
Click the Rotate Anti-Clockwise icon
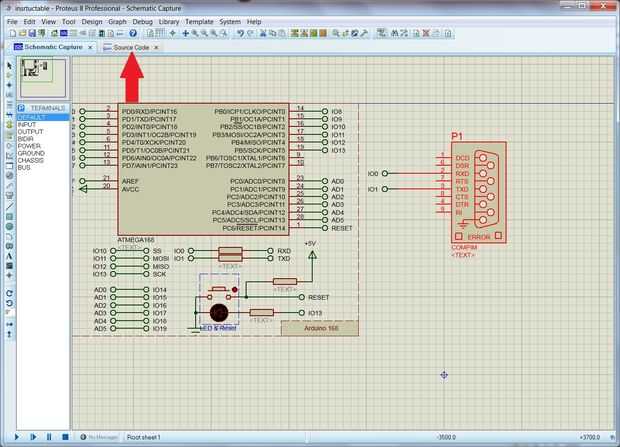pos(9,303)
